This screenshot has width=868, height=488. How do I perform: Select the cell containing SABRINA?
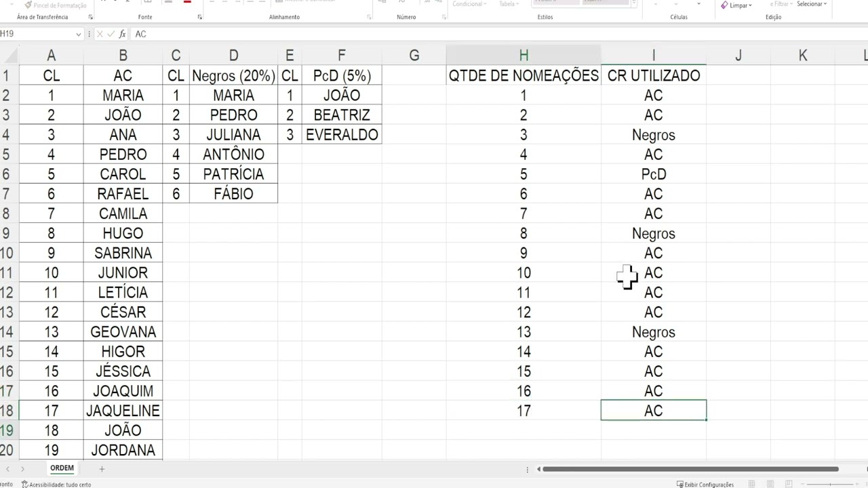(123, 253)
